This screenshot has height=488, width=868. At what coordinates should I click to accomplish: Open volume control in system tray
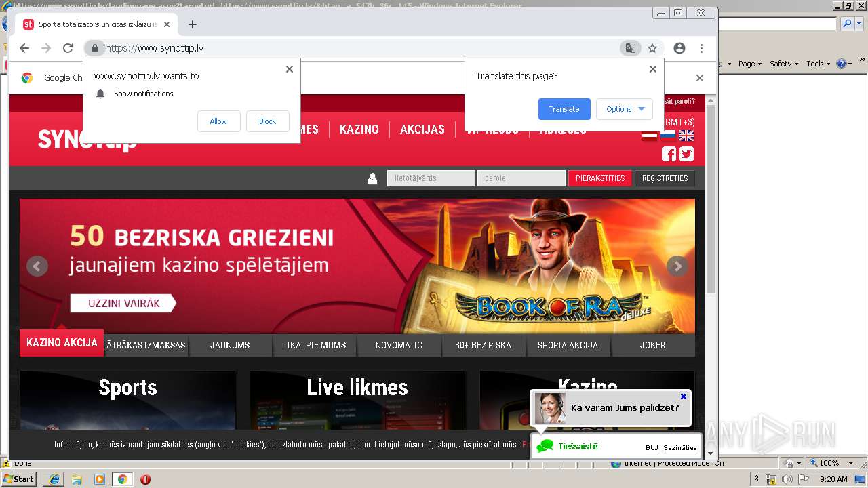[787, 479]
